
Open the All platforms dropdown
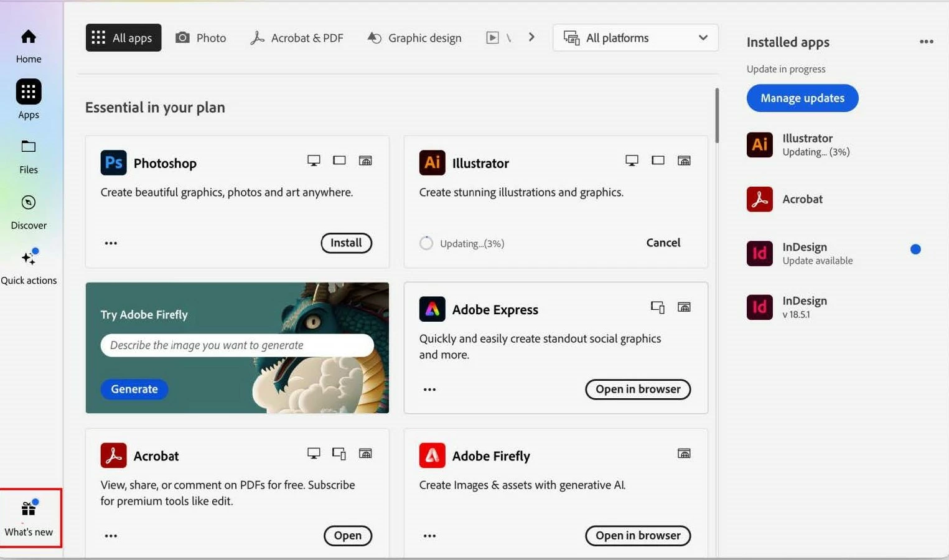[x=635, y=38]
